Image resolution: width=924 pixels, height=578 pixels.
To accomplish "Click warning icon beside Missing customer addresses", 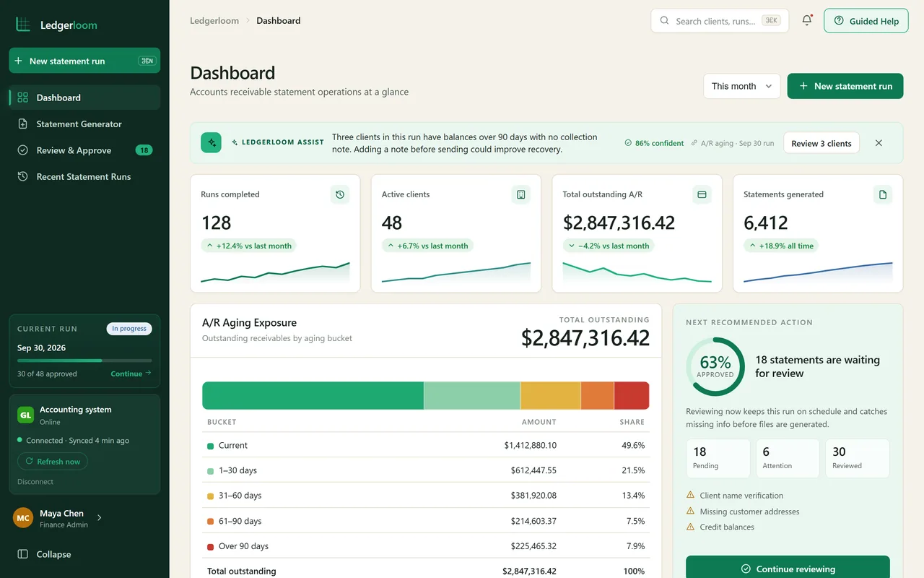I will [691, 511].
